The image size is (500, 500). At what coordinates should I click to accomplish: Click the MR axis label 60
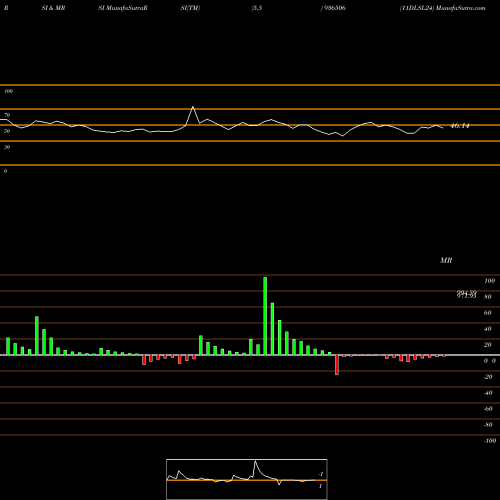pos(488,313)
